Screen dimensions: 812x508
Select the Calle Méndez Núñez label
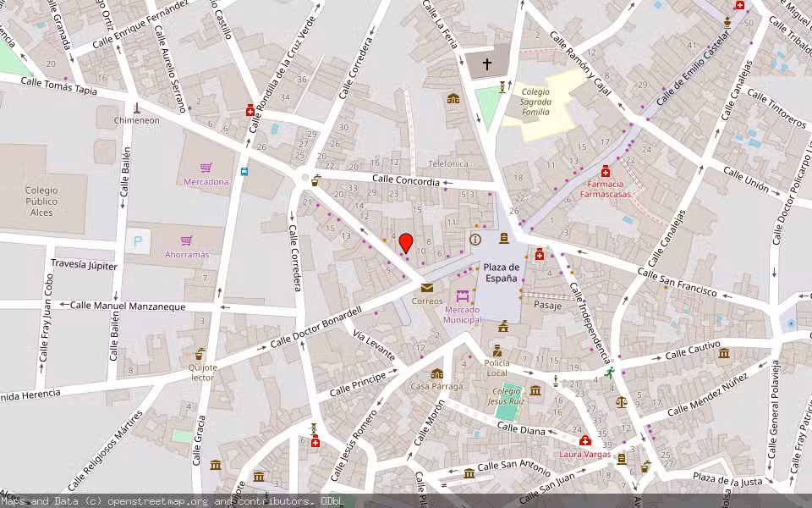[707, 395]
